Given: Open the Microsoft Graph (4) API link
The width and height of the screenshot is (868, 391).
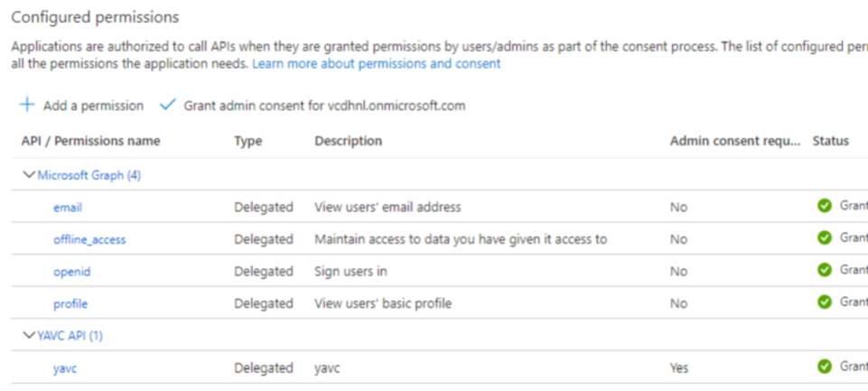Looking at the screenshot, I should coord(89,175).
